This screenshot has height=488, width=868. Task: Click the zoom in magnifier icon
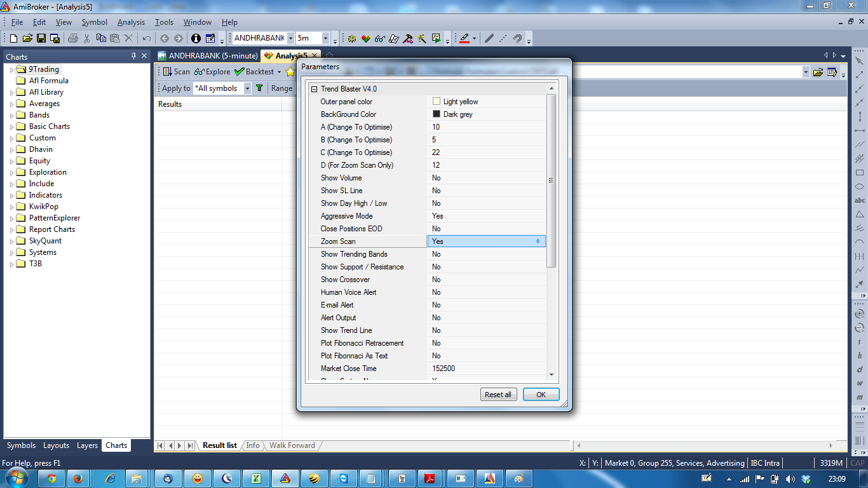860,314
